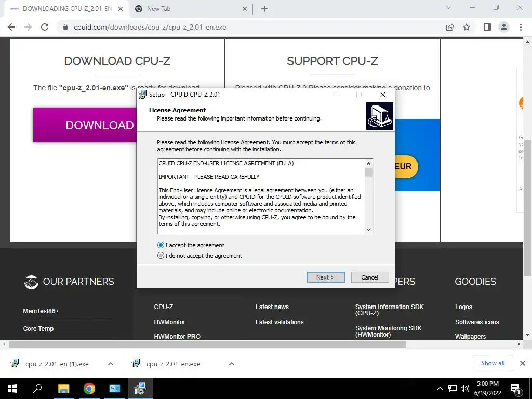
Task: Click Show all downloads
Action: 493,363
